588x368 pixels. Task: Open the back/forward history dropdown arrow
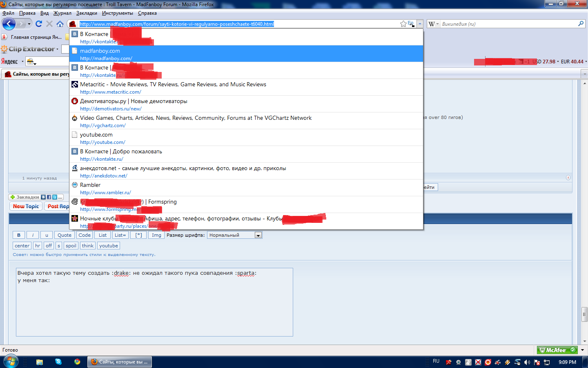pyautogui.click(x=29, y=24)
